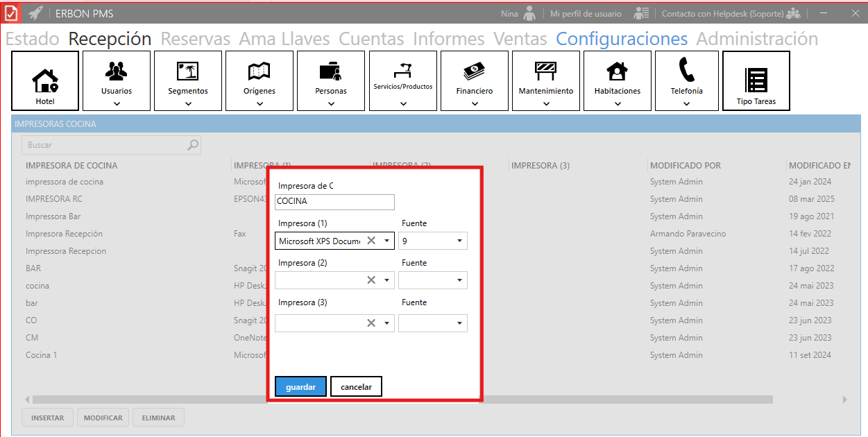Image resolution: width=868 pixels, height=437 pixels.
Task: Expand the Impresora (2) printer dropdown
Action: coord(386,280)
